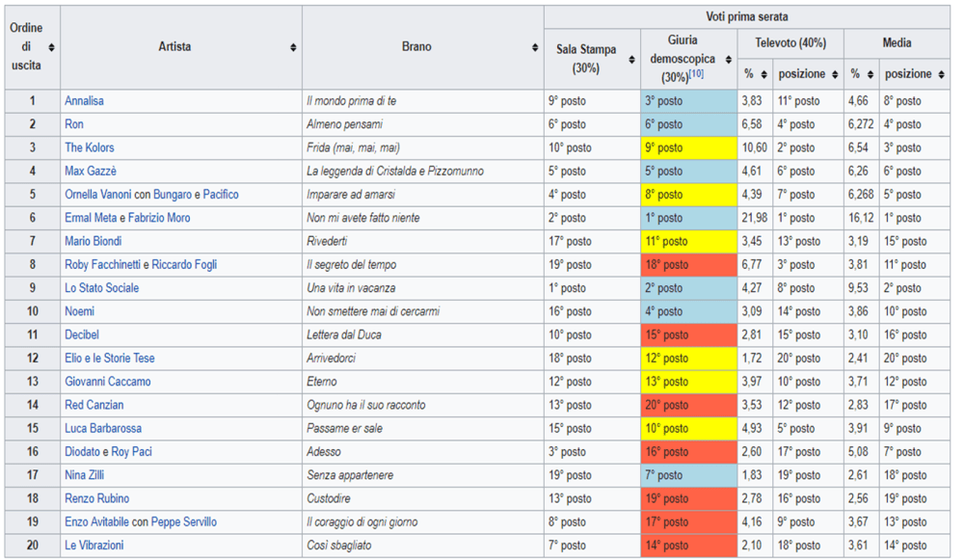The width and height of the screenshot is (964, 560).
Task: Sort by Televoto percentage column
Action: tap(763, 74)
